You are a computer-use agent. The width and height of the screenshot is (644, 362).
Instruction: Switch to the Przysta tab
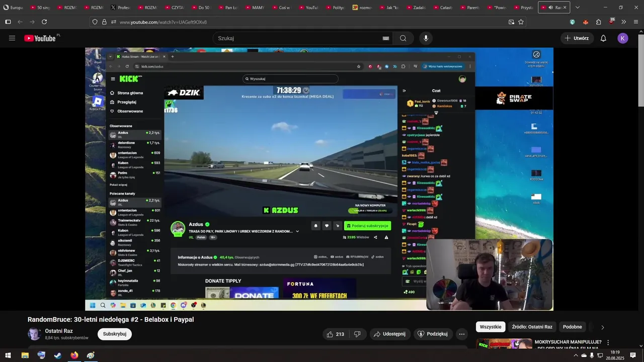[x=523, y=8]
